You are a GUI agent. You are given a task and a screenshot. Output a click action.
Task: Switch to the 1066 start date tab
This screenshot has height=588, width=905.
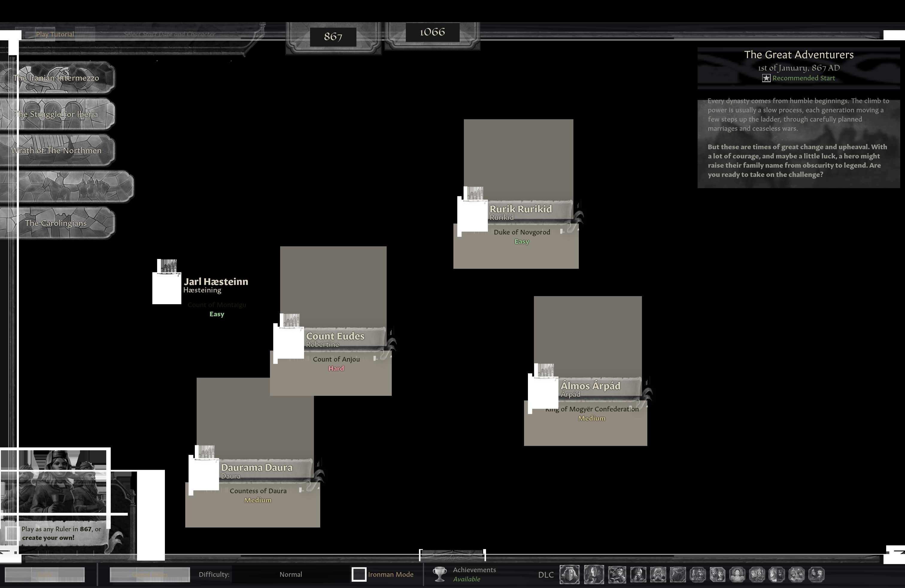(432, 32)
